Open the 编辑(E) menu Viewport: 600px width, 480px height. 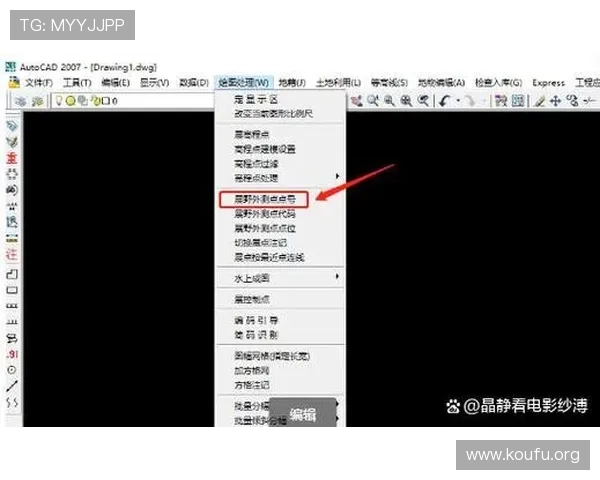click(116, 82)
